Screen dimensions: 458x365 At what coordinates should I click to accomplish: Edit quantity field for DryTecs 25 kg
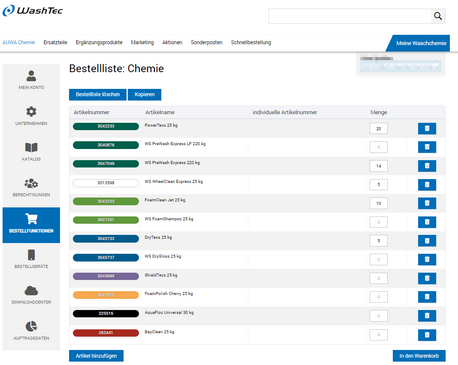click(378, 241)
